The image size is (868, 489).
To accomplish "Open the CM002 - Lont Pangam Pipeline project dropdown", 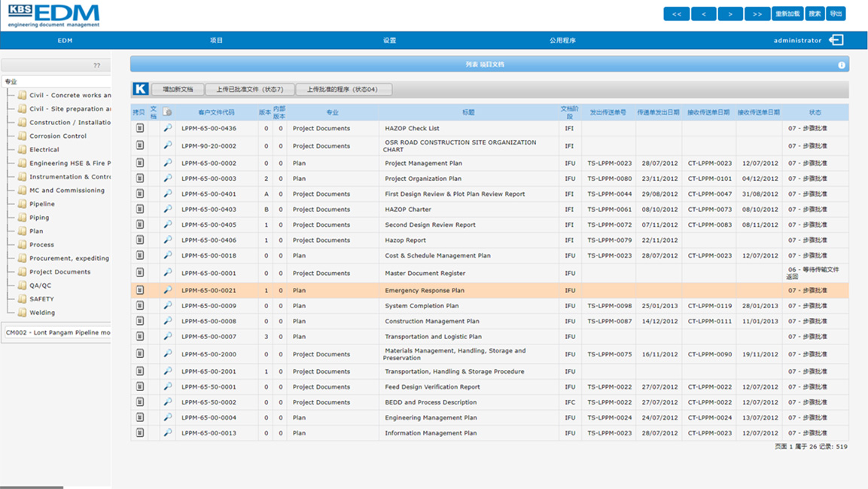I will click(56, 332).
